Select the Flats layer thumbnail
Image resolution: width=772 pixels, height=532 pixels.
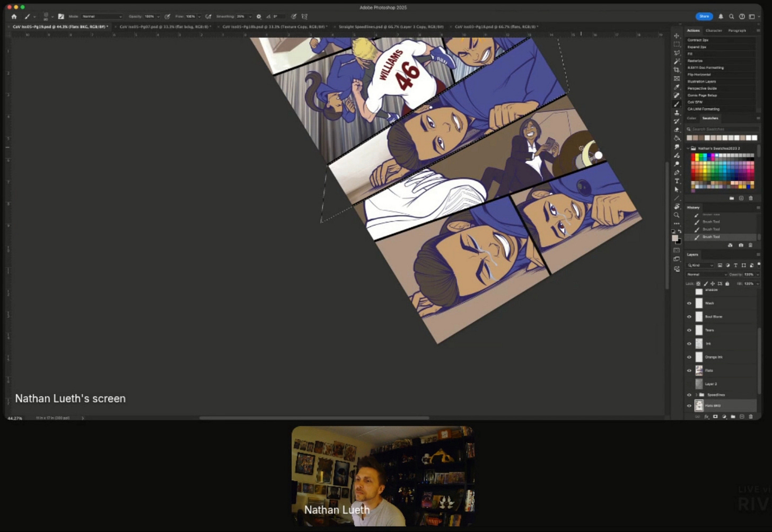pyautogui.click(x=699, y=370)
